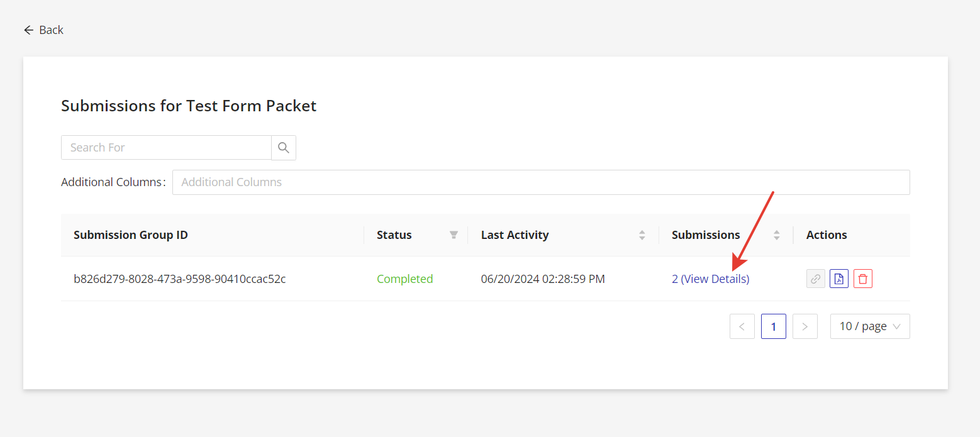Focus the Search For input field
The width and height of the screenshot is (980, 437).
click(166, 148)
